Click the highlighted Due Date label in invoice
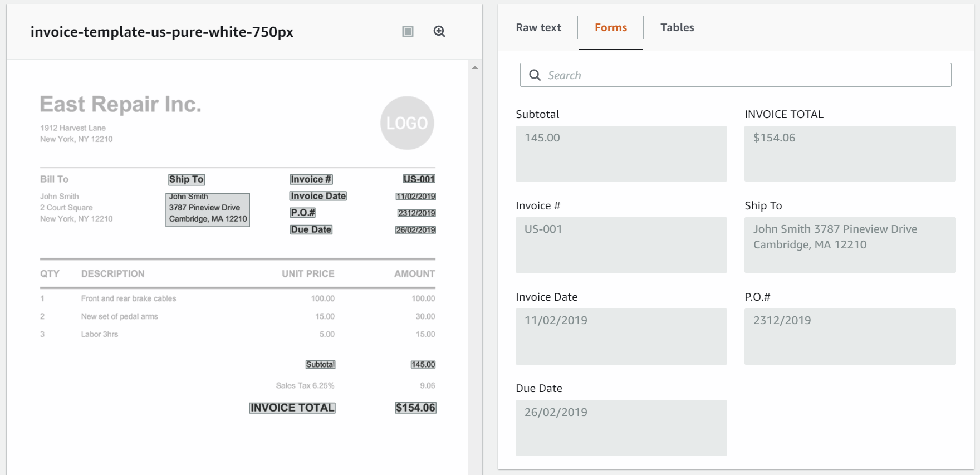 311,229
